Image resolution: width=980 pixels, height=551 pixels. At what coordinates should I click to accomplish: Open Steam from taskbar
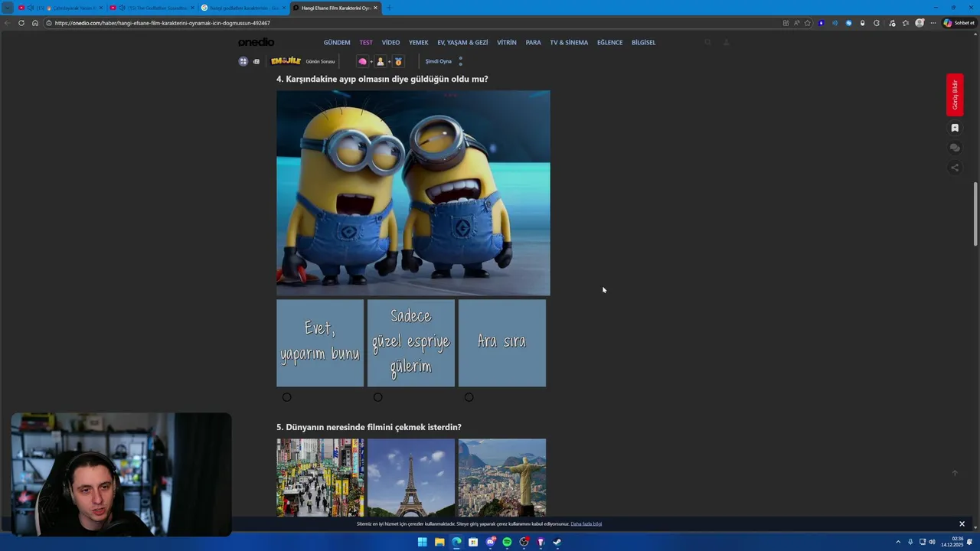coord(557,542)
